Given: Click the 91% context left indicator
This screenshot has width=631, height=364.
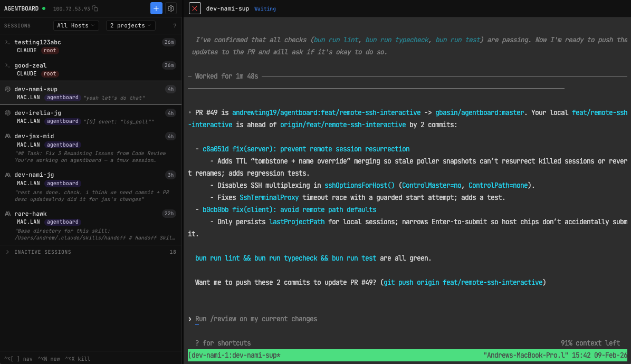Looking at the screenshot, I should click(589, 343).
